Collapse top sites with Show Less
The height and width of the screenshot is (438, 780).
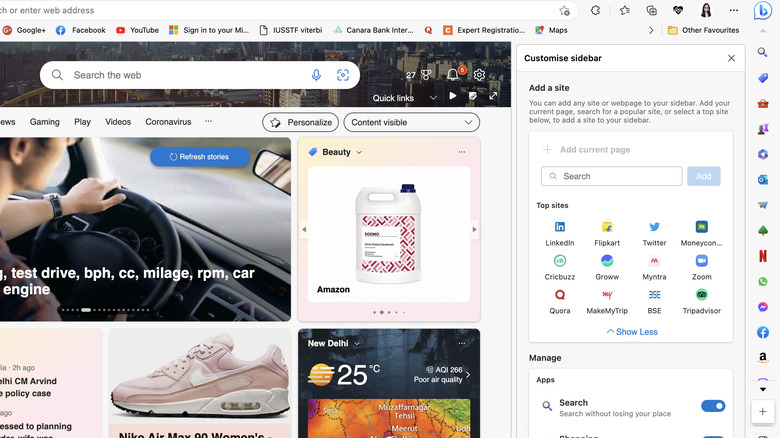tap(632, 332)
